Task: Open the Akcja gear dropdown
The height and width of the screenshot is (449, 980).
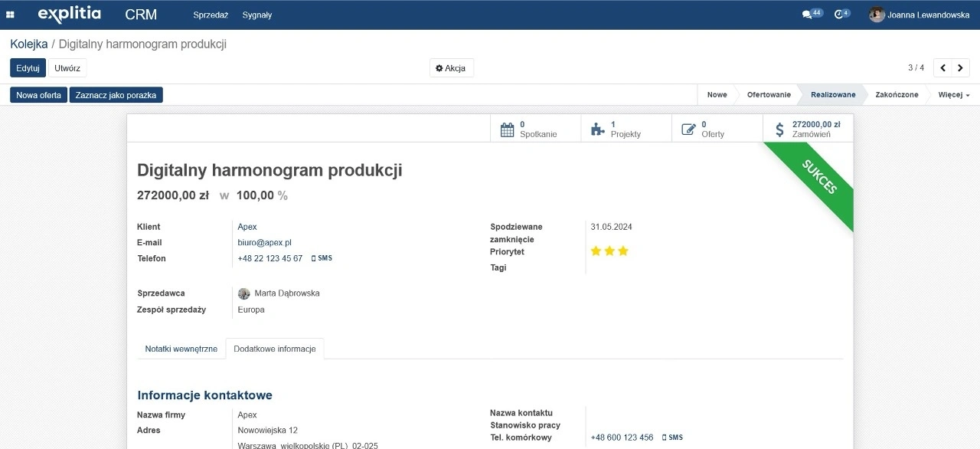Action: tap(451, 68)
